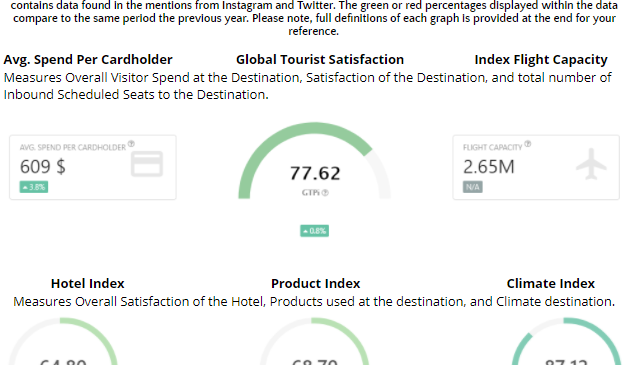
Task: Click the Climate Index donut chart
Action: tap(566, 342)
